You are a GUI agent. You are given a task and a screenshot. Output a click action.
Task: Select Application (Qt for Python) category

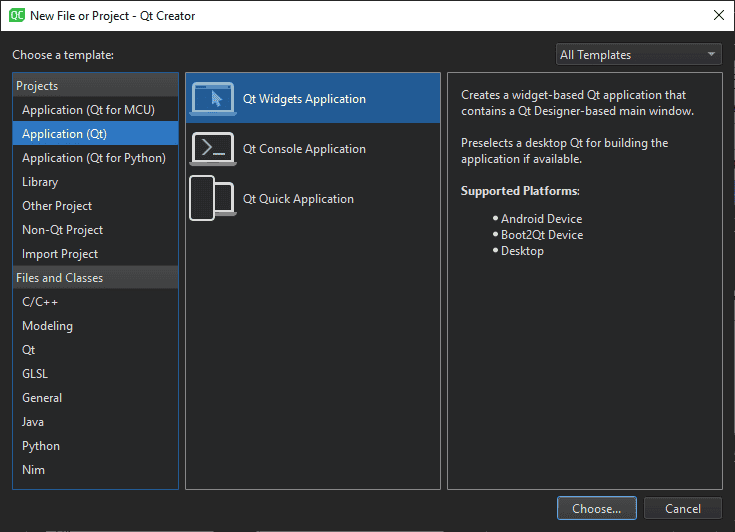point(96,158)
